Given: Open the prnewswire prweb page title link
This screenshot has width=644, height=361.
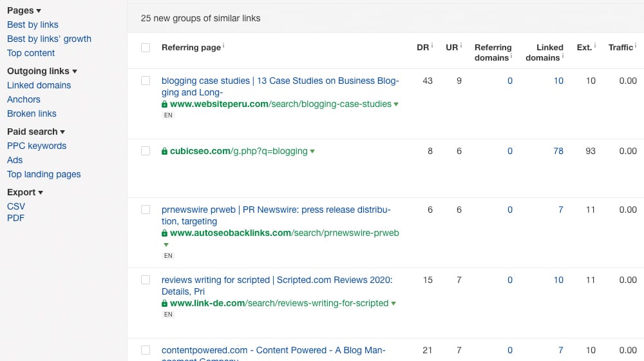Looking at the screenshot, I should click(276, 215).
